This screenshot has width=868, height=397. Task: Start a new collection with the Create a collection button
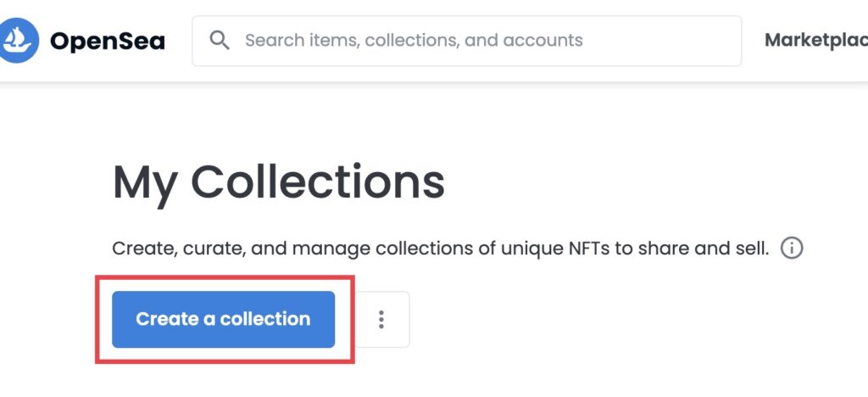click(x=223, y=320)
